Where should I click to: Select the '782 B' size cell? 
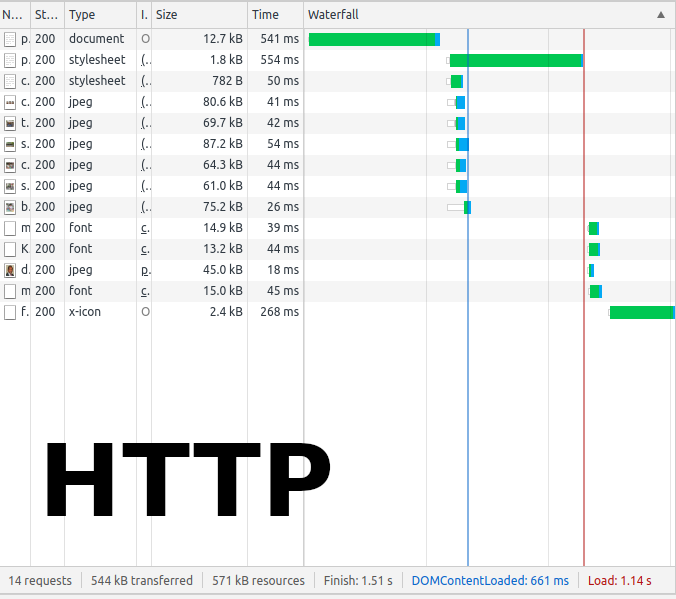click(227, 81)
